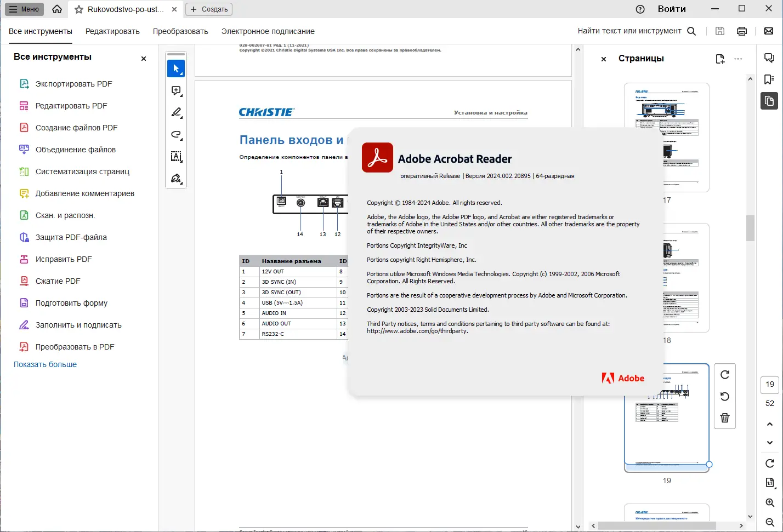This screenshot has width=783, height=532.
Task: Close the Rukovodstvo-po-ust document tab
Action: click(174, 9)
